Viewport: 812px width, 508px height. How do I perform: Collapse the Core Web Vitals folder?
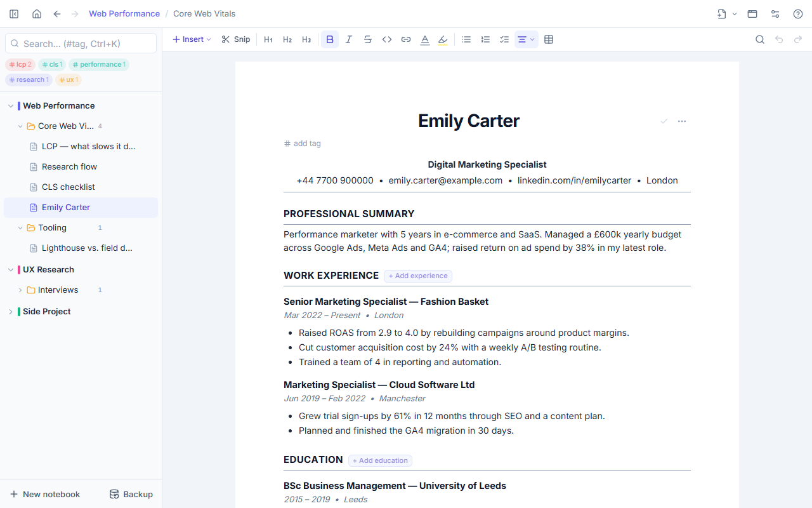(20, 126)
